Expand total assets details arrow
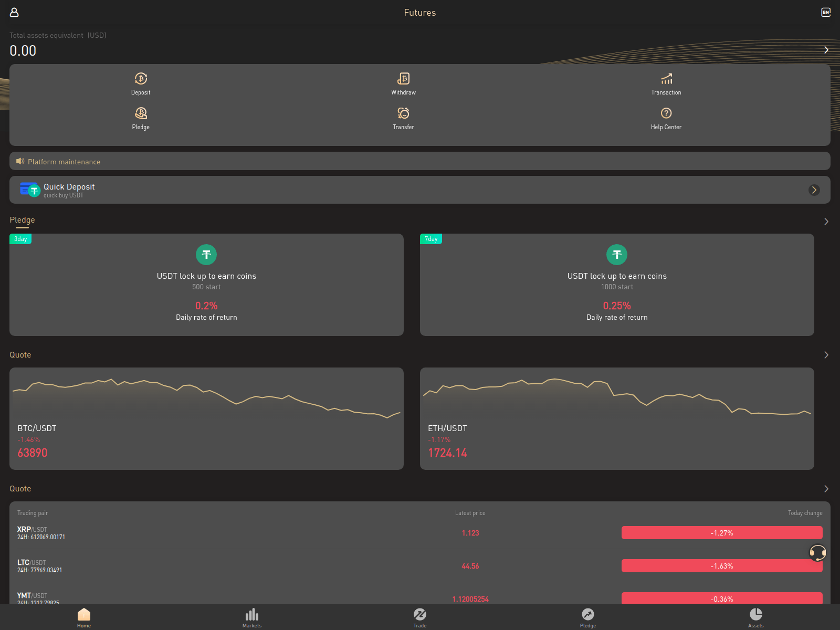The image size is (840, 630). tap(826, 50)
